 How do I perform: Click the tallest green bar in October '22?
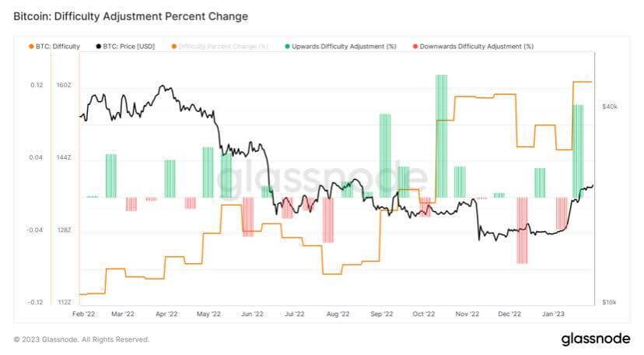(x=442, y=136)
